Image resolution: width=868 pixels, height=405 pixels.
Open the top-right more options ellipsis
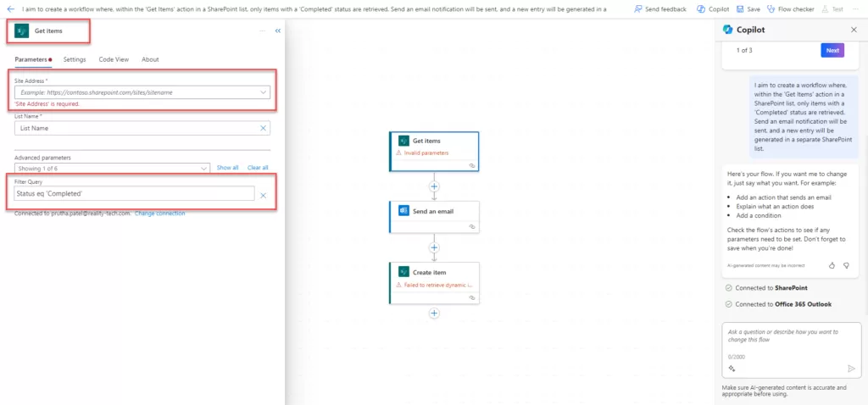[x=856, y=8]
